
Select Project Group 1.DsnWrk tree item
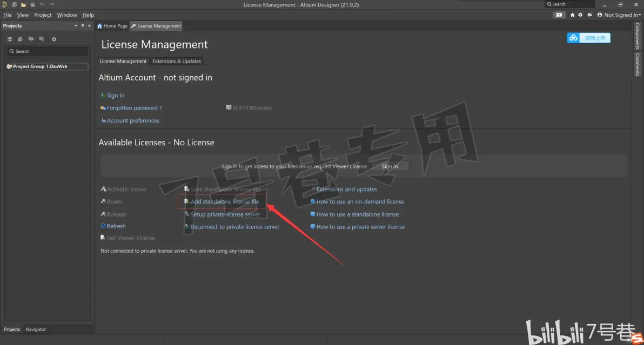point(40,66)
